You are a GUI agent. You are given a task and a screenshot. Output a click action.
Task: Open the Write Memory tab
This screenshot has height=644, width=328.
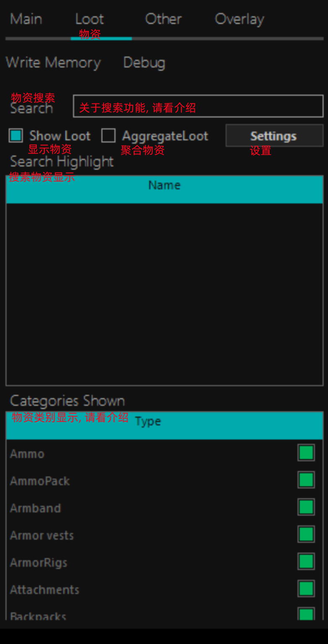tap(53, 63)
